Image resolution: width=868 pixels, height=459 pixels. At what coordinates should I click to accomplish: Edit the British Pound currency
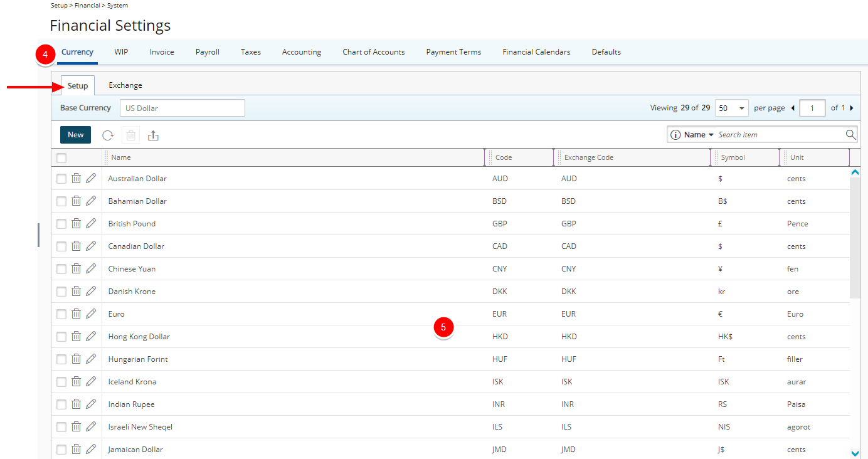(x=91, y=224)
